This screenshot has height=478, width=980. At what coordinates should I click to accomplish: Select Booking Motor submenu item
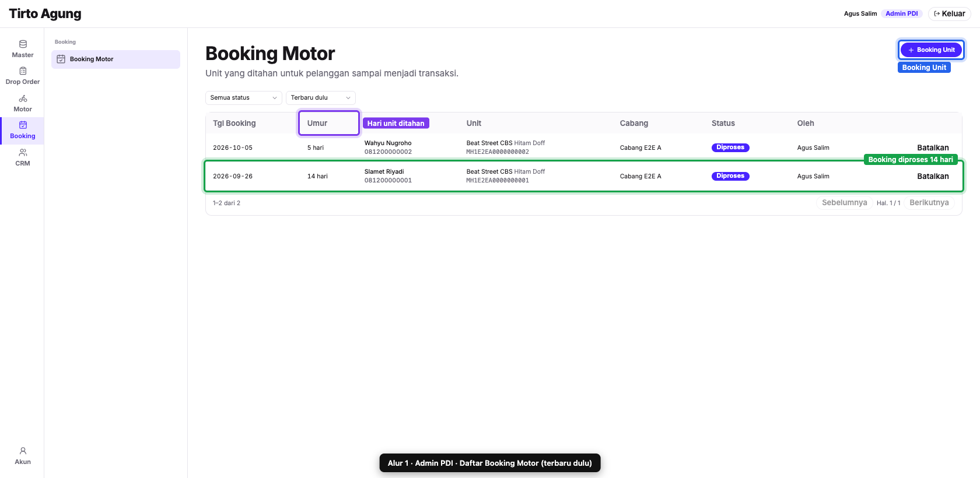[116, 59]
